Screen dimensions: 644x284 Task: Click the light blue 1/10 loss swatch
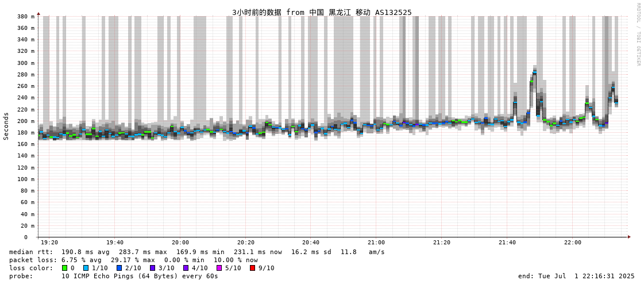tap(86, 268)
